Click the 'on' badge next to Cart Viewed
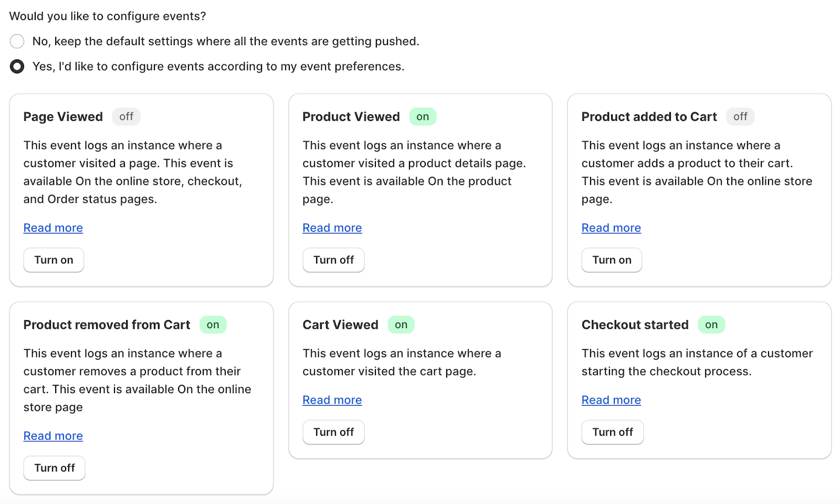840x504 pixels. (x=401, y=324)
